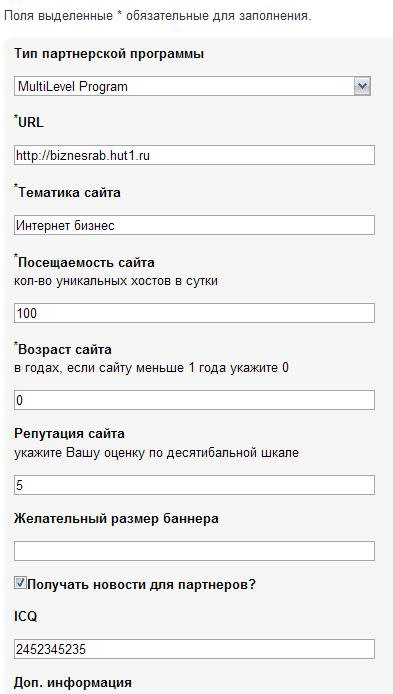Image resolution: width=393 pixels, height=694 pixels.
Task: Focus the URL field with biznesrab.hut1.ru
Action: pos(194,155)
